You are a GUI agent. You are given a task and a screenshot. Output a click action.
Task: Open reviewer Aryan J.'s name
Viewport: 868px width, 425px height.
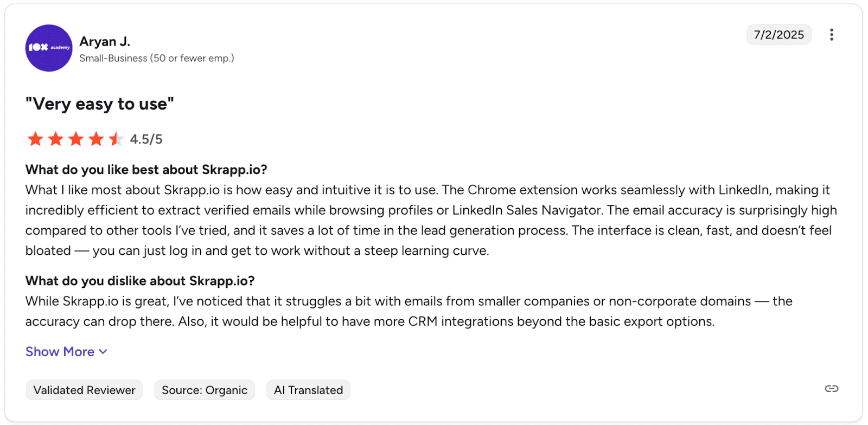pyautogui.click(x=105, y=42)
